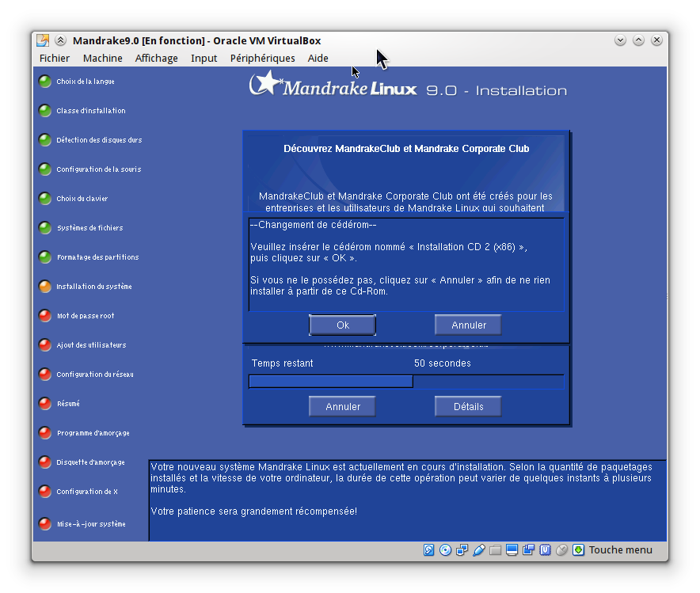The height and width of the screenshot is (593, 700).
Task: Select the Résumé step indicator light
Action: click(x=45, y=404)
